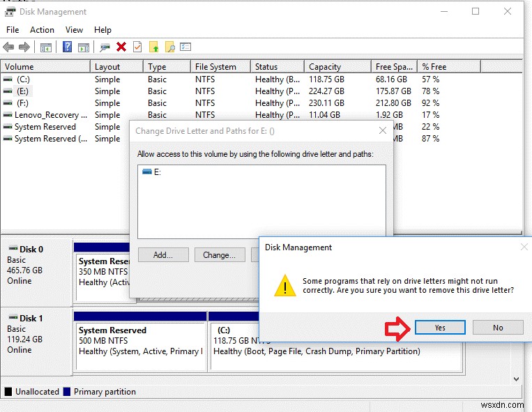Select the (F:) volume drive icon
This screenshot has height=412, width=532.
(8, 102)
